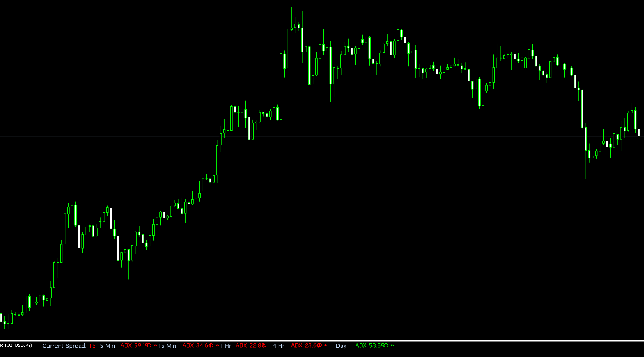Click the 'ADX 59.19' reading
The width and height of the screenshot is (644, 357).
(135, 345)
